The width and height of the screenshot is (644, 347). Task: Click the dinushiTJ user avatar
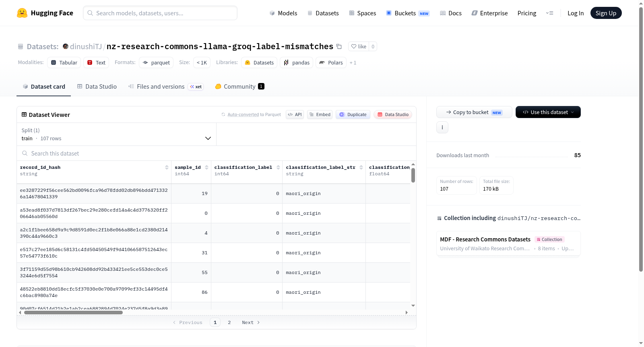coord(66,46)
